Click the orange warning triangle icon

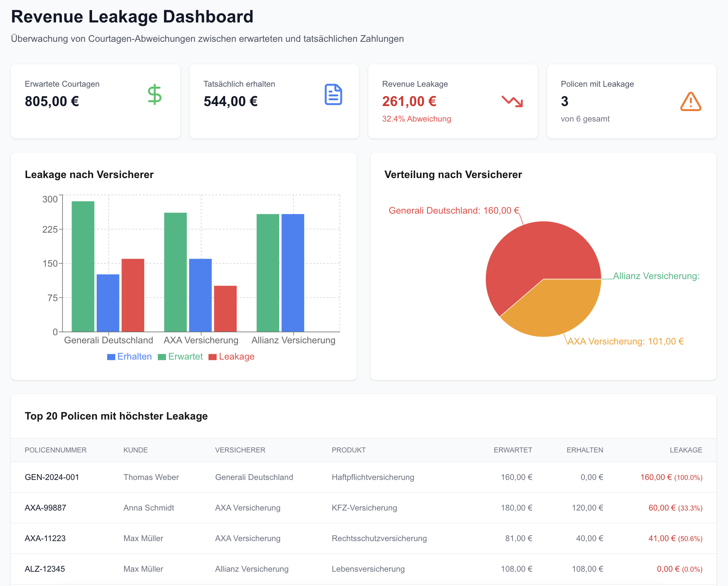pyautogui.click(x=691, y=101)
